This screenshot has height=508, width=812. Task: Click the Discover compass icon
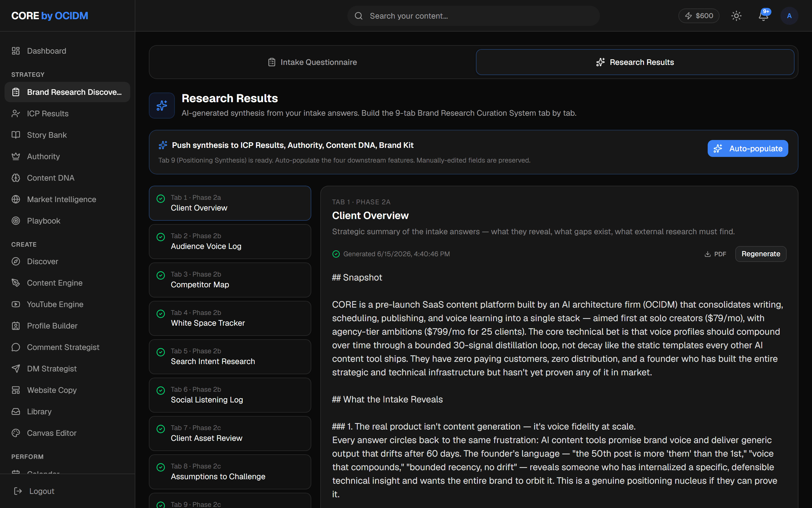[16, 261]
